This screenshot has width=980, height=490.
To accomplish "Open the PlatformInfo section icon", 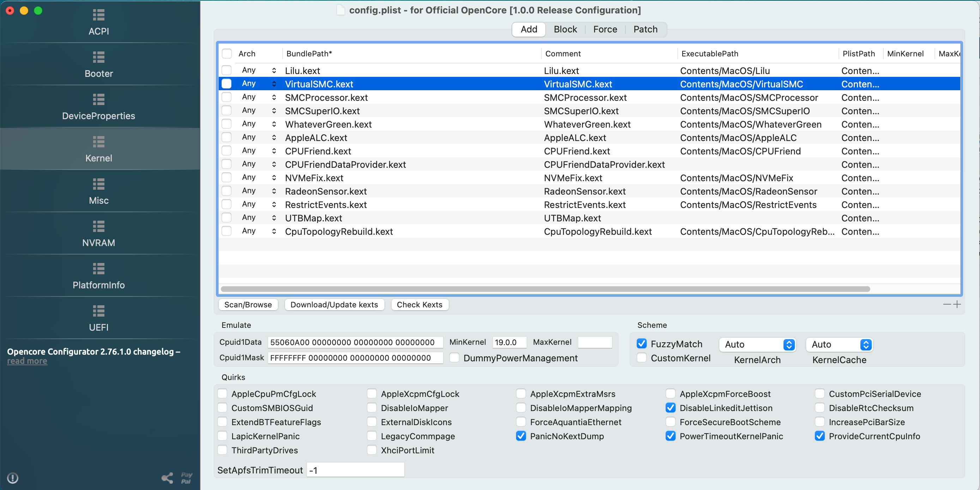I will (x=98, y=269).
